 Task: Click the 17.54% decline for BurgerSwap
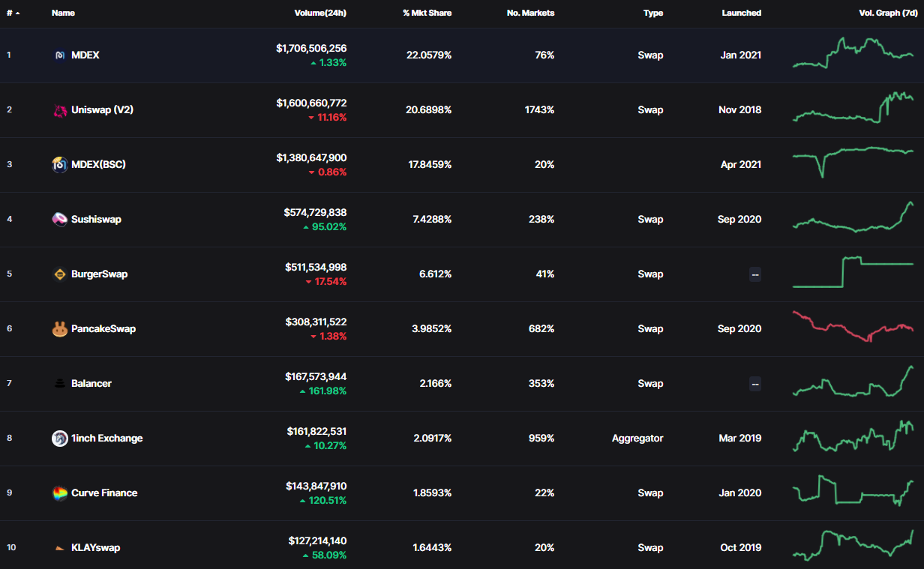click(326, 281)
